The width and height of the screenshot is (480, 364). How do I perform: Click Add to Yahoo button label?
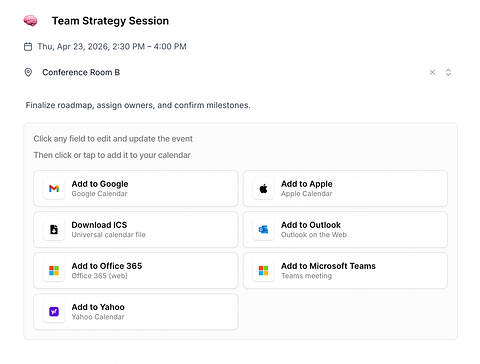pos(98,307)
